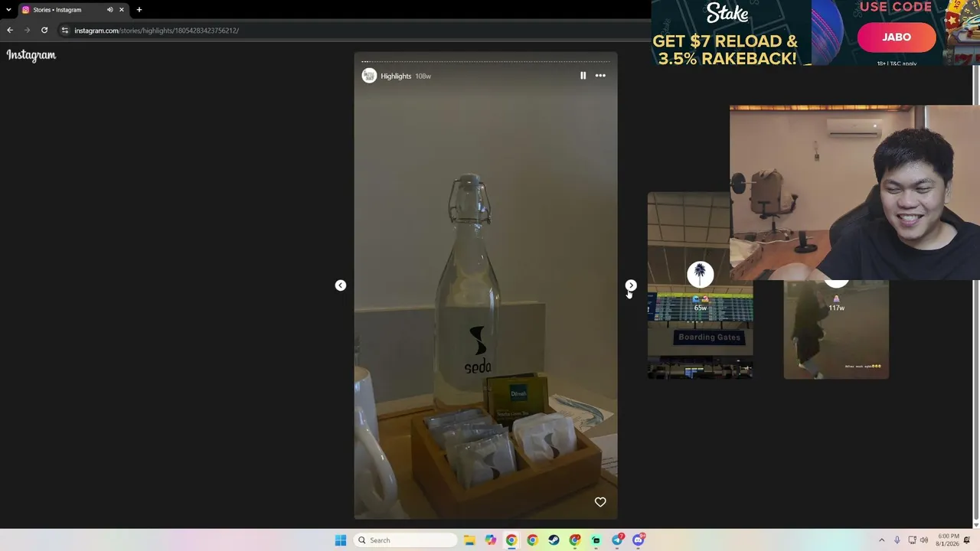Viewport: 980px width, 551px height.
Task: Click the story image of Seda bottle
Action: point(485,285)
